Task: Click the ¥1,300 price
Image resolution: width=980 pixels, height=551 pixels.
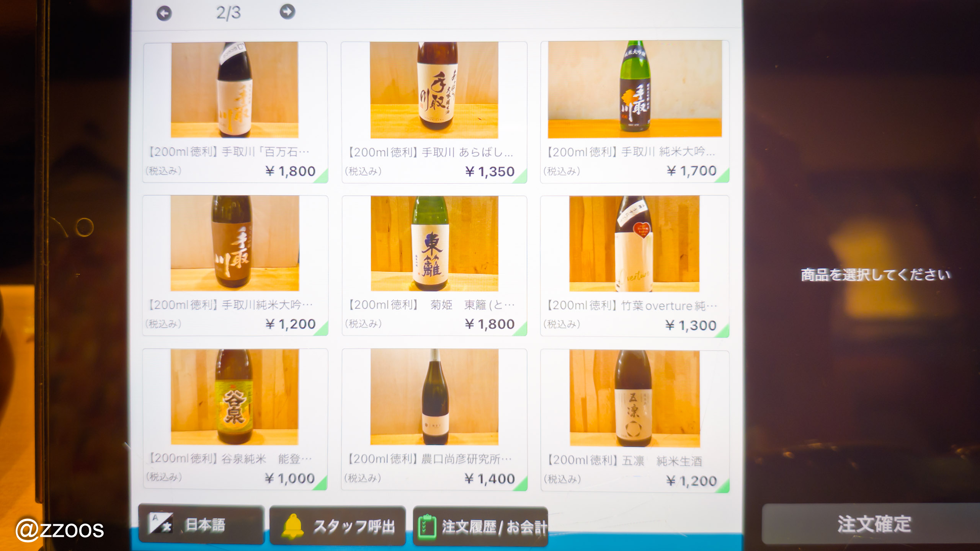Action: [691, 325]
